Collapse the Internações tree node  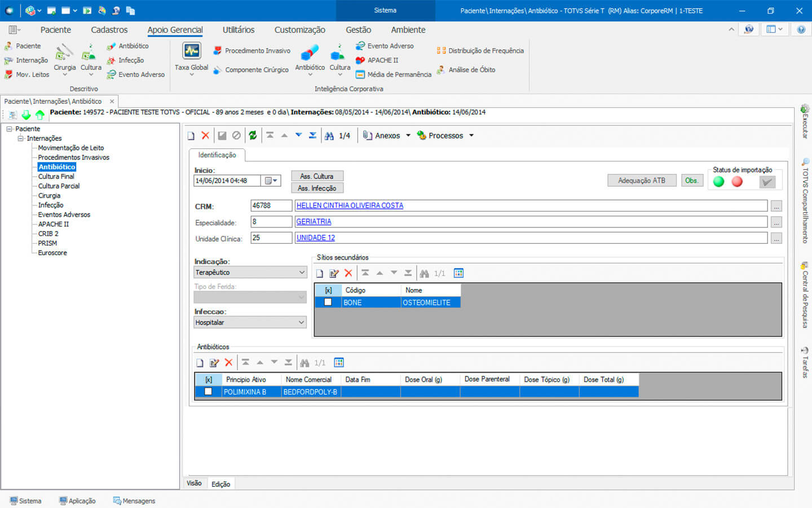pyautogui.click(x=20, y=138)
